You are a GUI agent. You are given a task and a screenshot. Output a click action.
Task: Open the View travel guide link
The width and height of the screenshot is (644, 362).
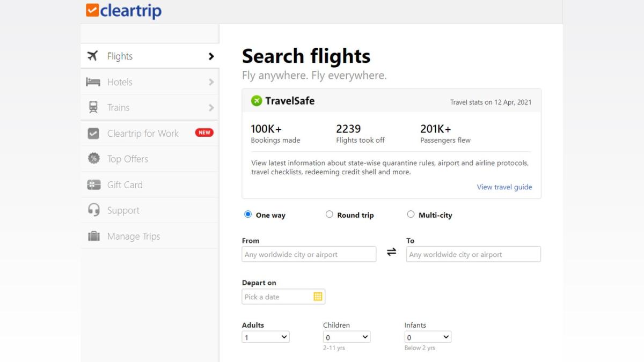coord(504,187)
